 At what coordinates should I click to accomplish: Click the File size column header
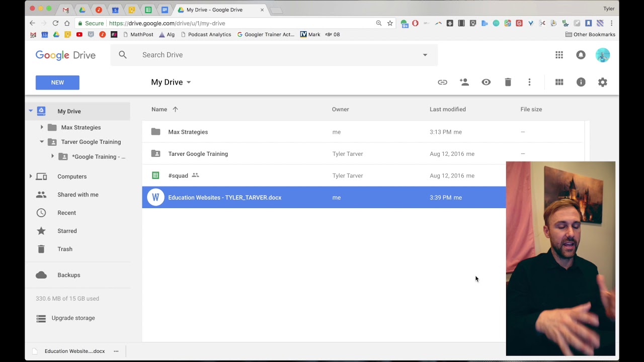(x=531, y=109)
